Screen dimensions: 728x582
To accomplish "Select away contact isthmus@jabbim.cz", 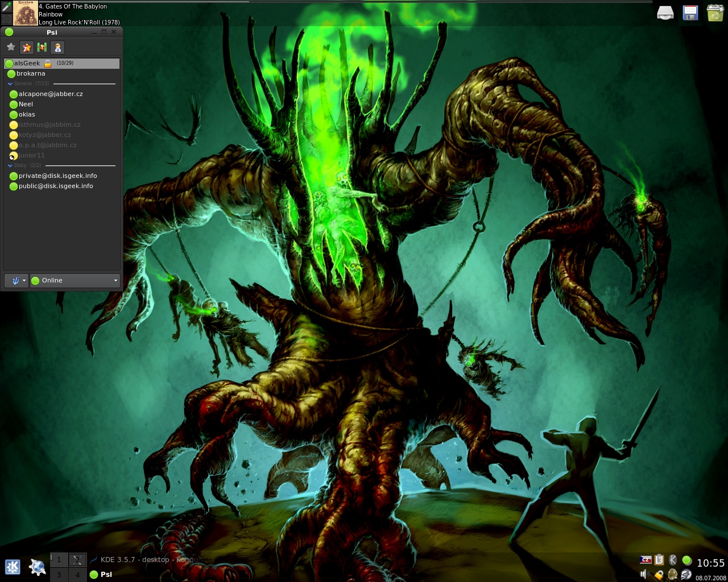I will tap(61, 124).
